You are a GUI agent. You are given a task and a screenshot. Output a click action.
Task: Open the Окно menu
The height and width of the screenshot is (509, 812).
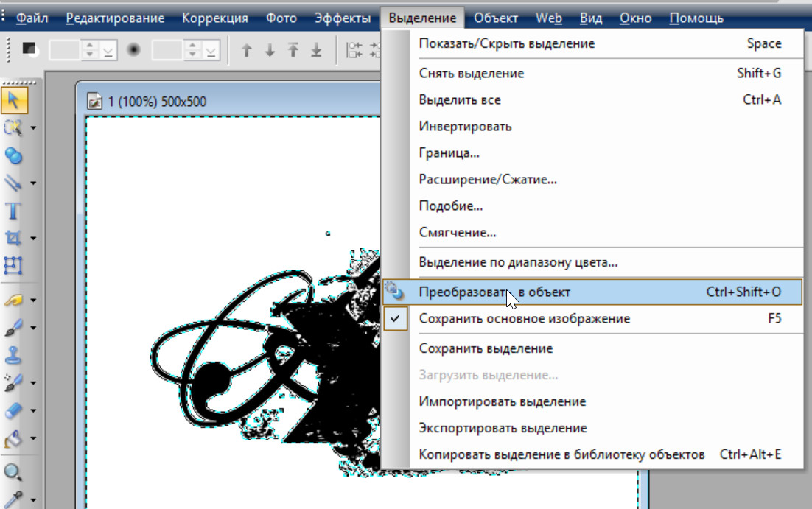pyautogui.click(x=635, y=18)
